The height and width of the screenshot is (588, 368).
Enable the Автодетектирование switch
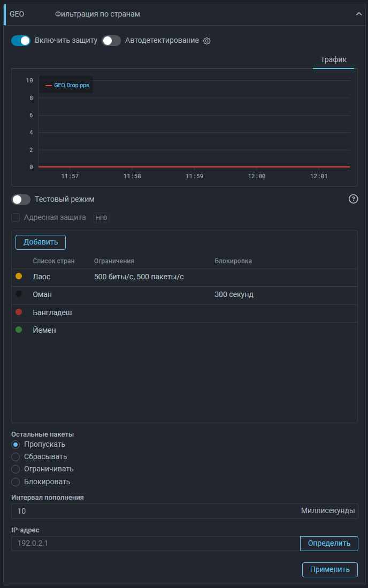tap(111, 41)
